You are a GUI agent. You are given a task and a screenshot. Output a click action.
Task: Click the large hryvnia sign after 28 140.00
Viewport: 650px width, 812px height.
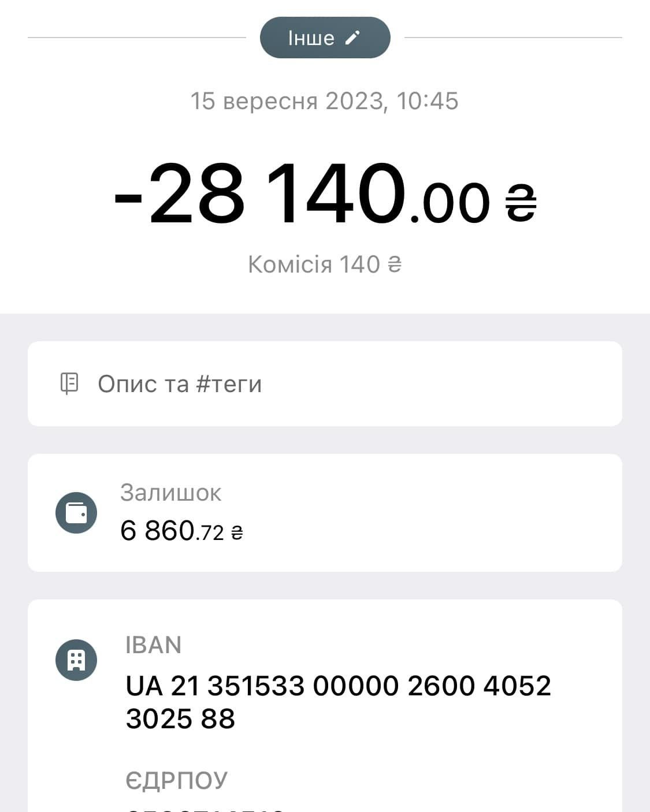pyautogui.click(x=521, y=203)
